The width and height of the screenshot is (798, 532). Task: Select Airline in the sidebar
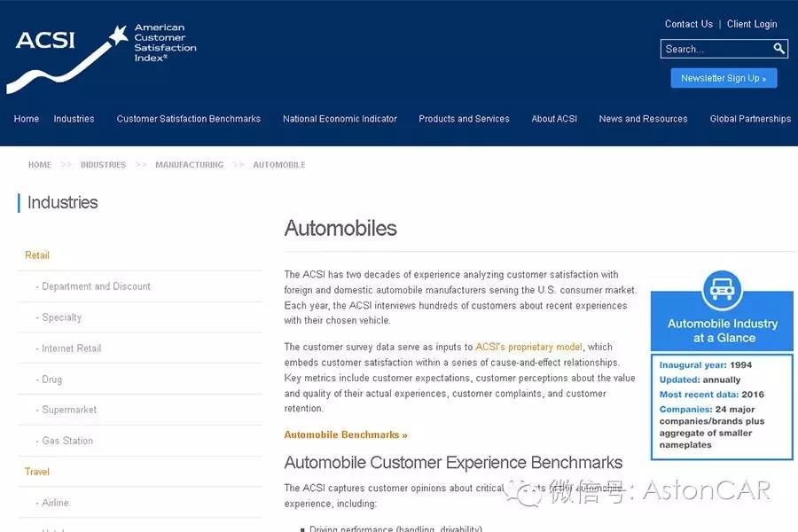pyautogui.click(x=54, y=503)
